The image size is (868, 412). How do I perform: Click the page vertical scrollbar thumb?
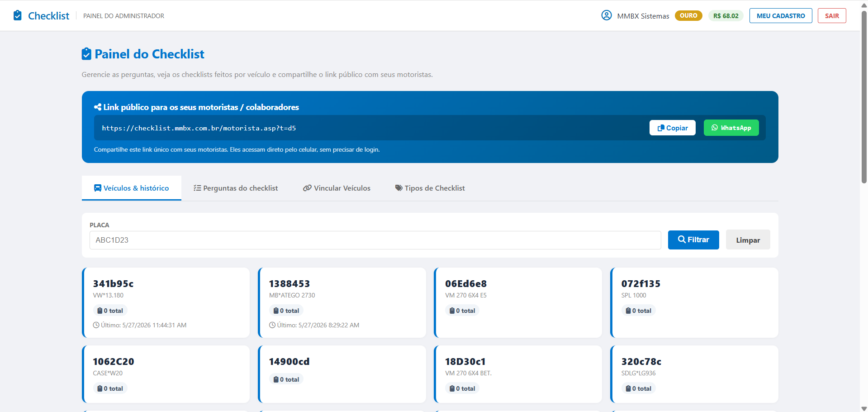point(864,97)
